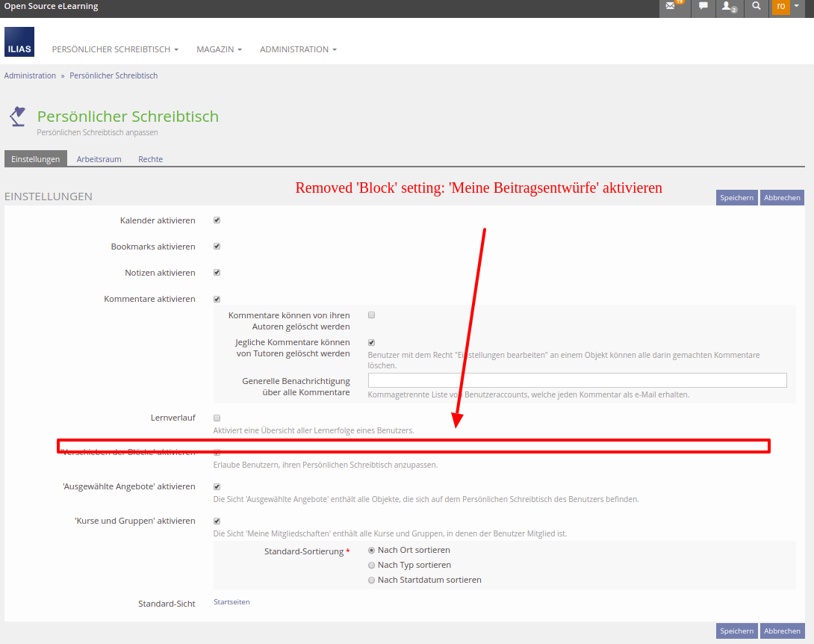Click the top 'Speichern' button
This screenshot has width=814, height=644.
coord(736,198)
